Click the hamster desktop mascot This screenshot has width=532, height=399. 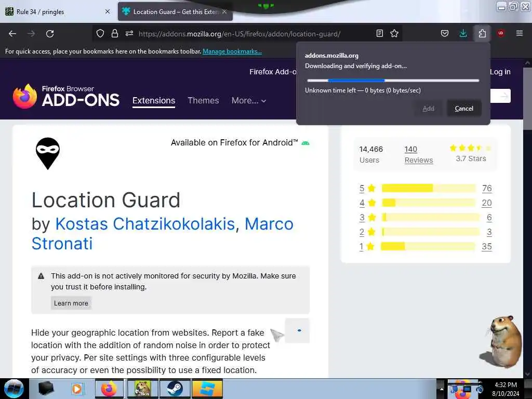pos(501,342)
